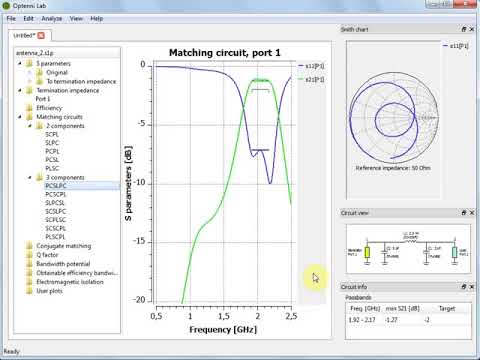Open Bandwidth potential tree item
This screenshot has height=360, width=480.
click(63, 264)
